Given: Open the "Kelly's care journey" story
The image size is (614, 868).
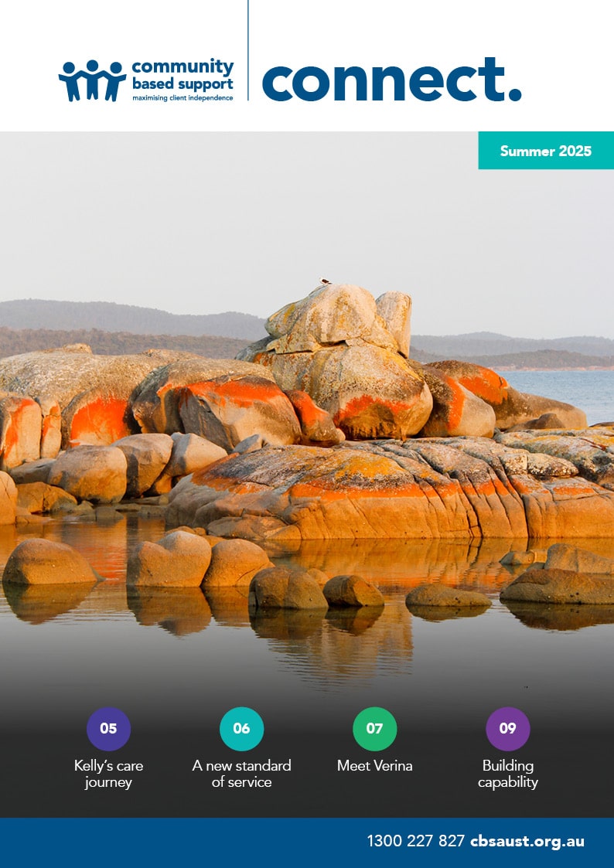Looking at the screenshot, I should coord(108,774).
